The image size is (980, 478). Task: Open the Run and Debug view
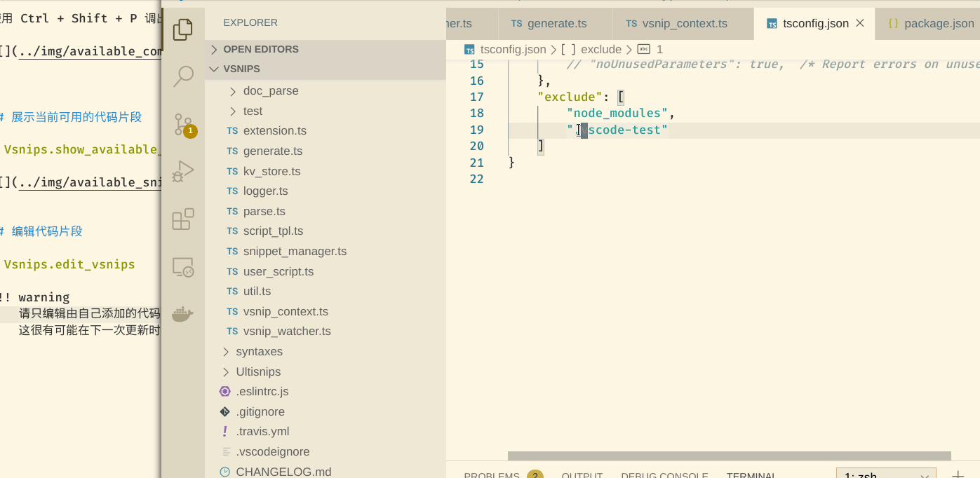[x=183, y=172]
